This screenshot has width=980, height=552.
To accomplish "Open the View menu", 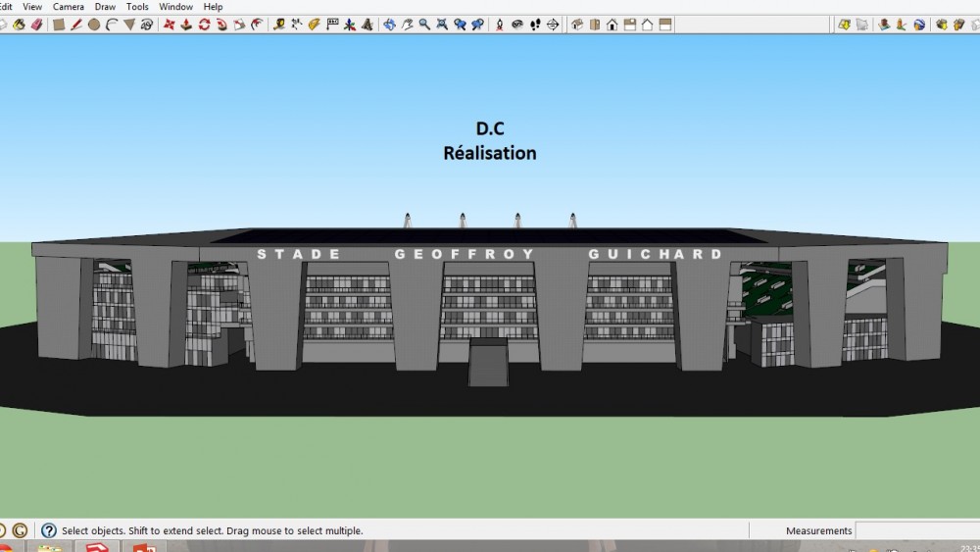I will point(32,7).
